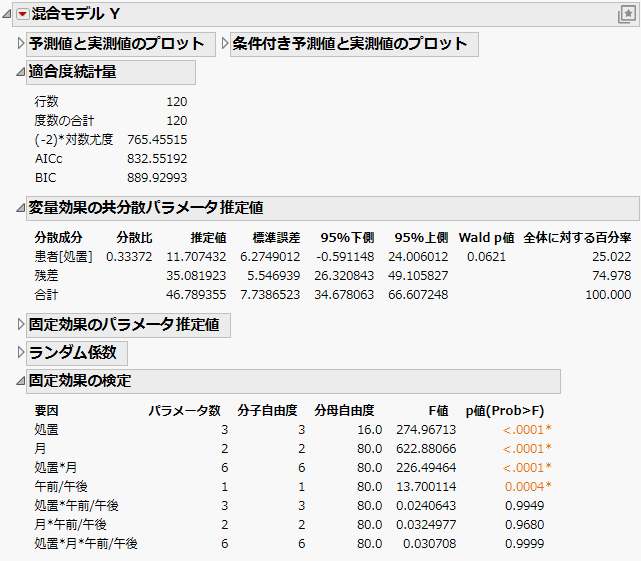Click the 固定効果のパラメータ推定値 header
Screen dimensions: 641x561
128,325
